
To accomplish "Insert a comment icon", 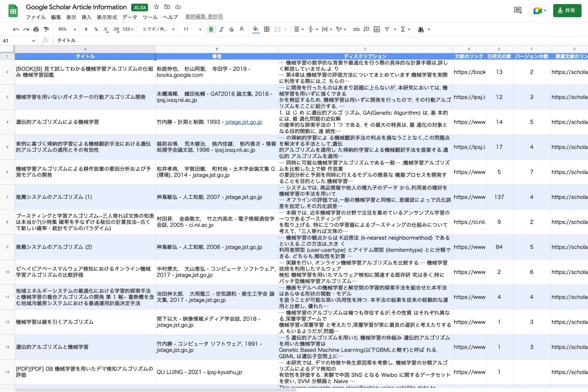I will coord(366,29).
